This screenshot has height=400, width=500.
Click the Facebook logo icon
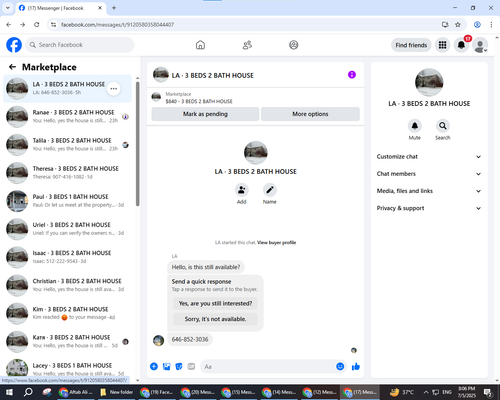[x=14, y=45]
